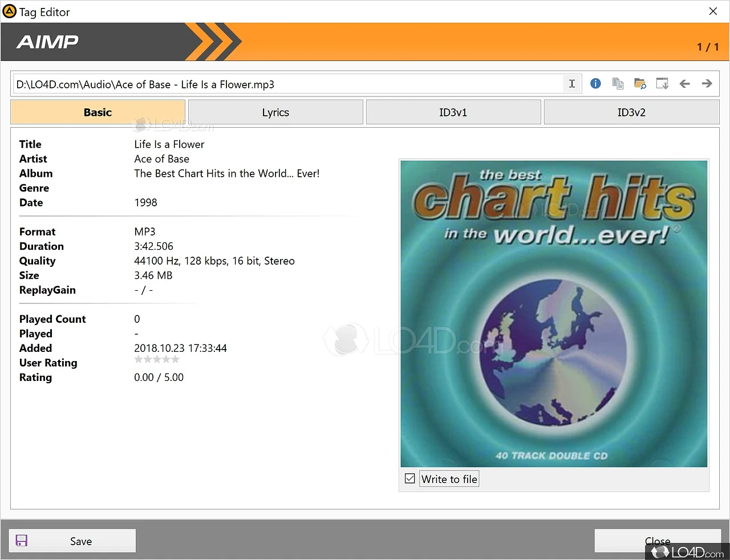Image resolution: width=730 pixels, height=560 pixels.
Task: Click the 1 / 1 file counter
Action: point(708,47)
